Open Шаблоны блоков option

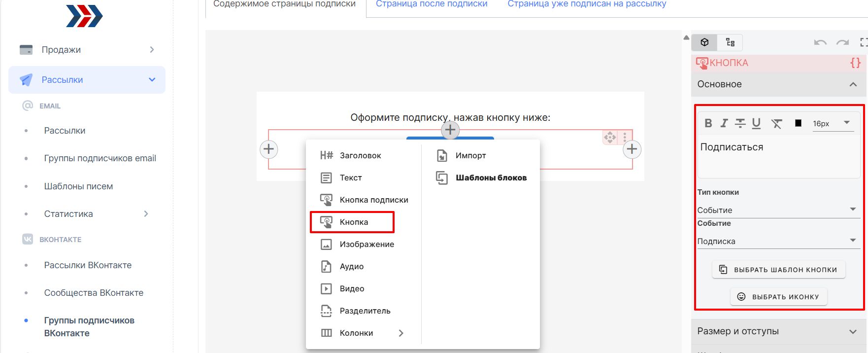click(x=481, y=177)
